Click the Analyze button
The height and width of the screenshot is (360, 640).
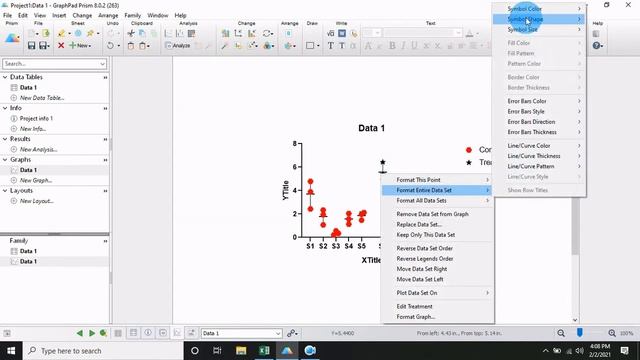coord(178,46)
